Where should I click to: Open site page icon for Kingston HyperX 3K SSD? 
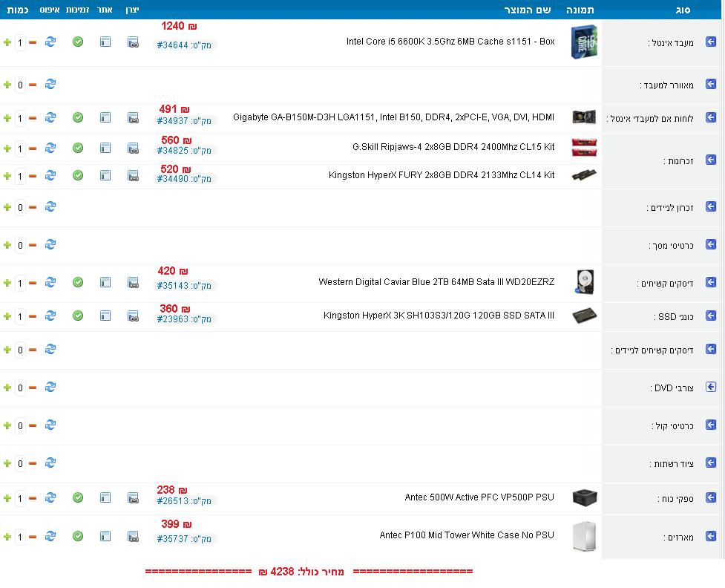tap(105, 316)
